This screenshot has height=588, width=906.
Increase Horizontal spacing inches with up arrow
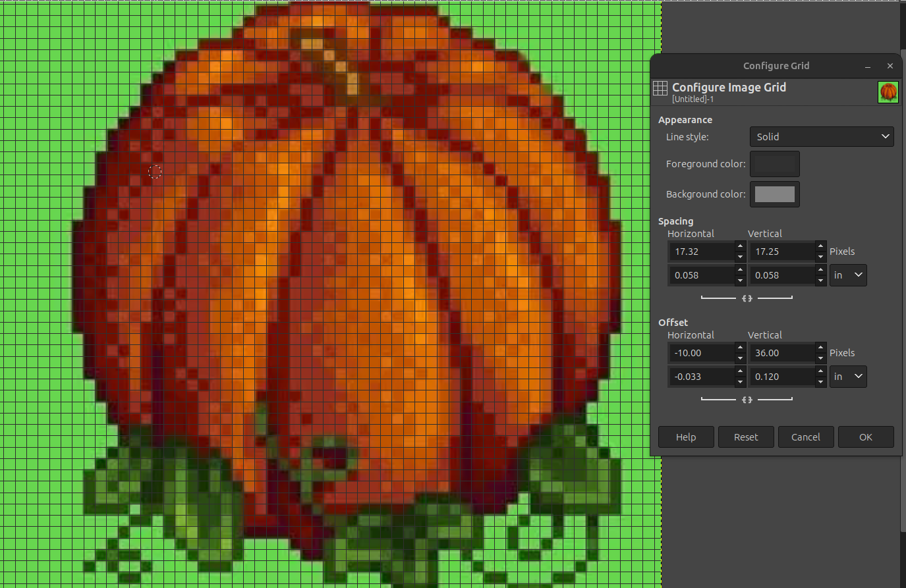click(x=741, y=270)
